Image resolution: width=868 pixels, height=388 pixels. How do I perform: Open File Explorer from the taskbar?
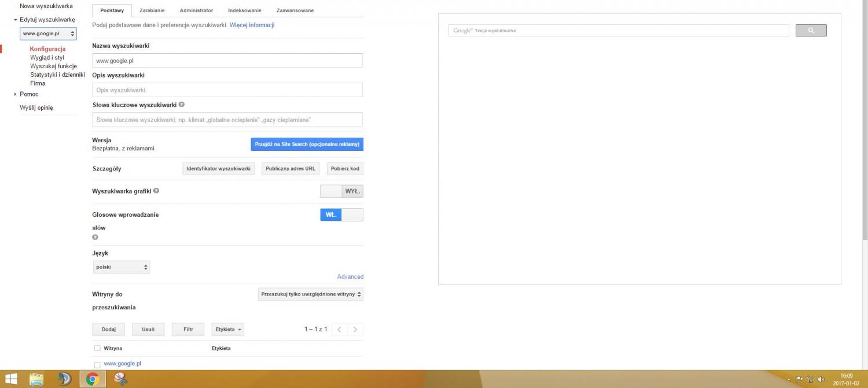click(x=36, y=379)
